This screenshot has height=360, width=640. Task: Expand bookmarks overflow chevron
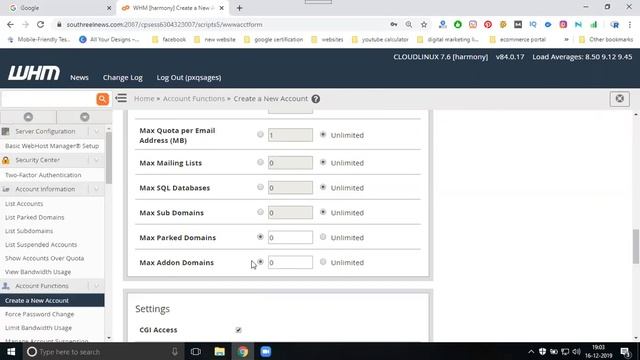[566, 40]
